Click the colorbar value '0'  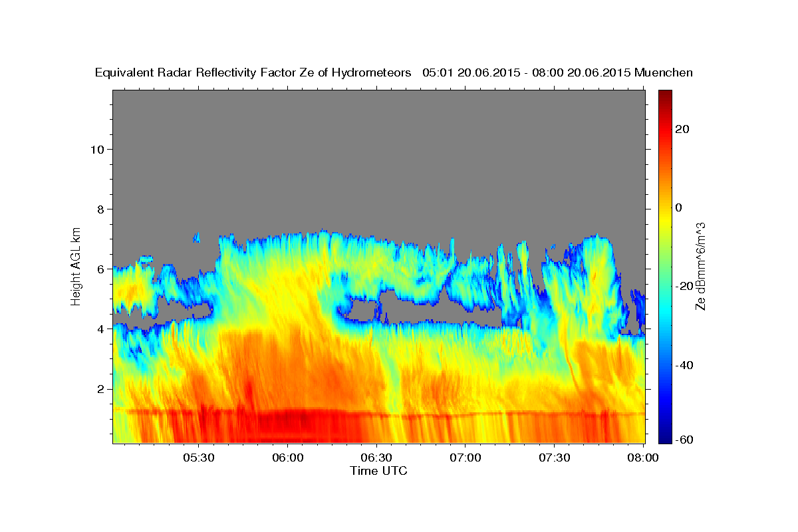click(678, 208)
